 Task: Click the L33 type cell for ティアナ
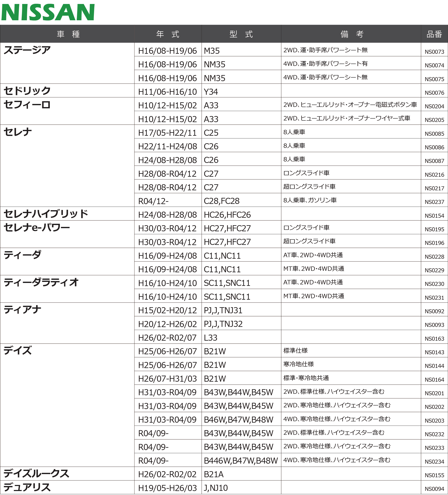[x=210, y=338]
